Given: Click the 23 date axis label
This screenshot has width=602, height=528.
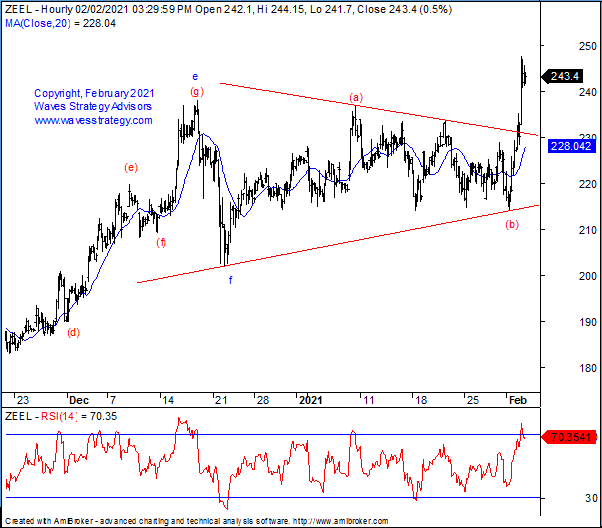Looking at the screenshot, I should 23,401.
